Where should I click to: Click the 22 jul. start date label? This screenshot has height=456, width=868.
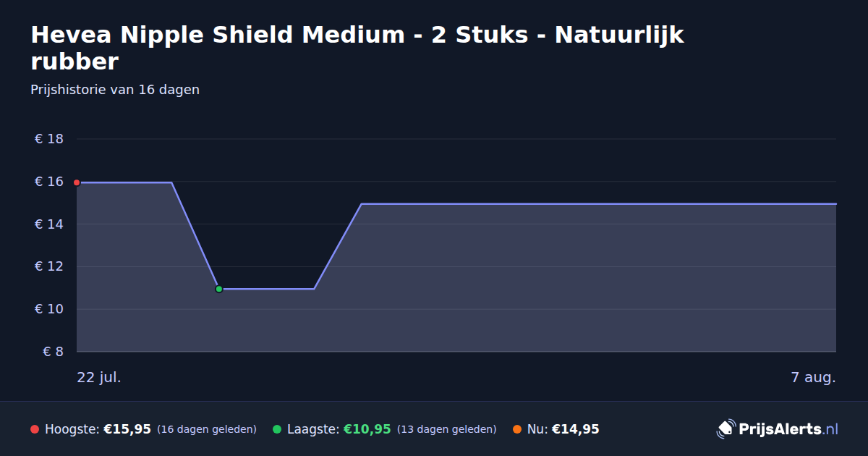coord(99,377)
